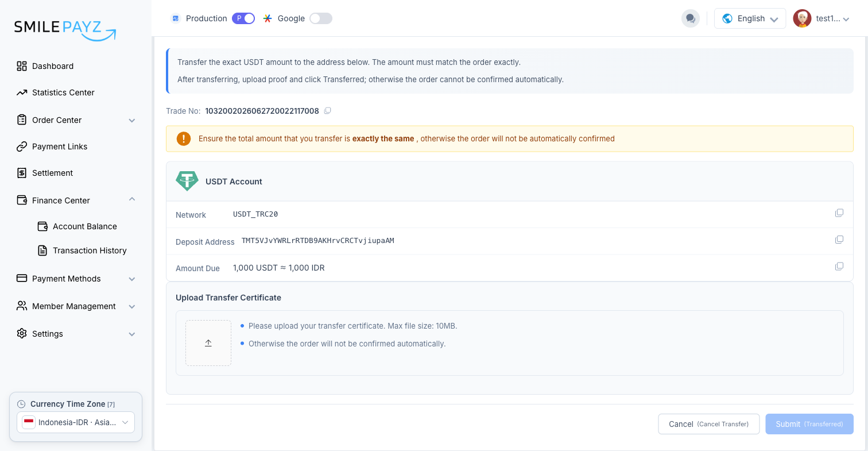Click the Google authenticator icon
868x451 pixels.
(268, 18)
